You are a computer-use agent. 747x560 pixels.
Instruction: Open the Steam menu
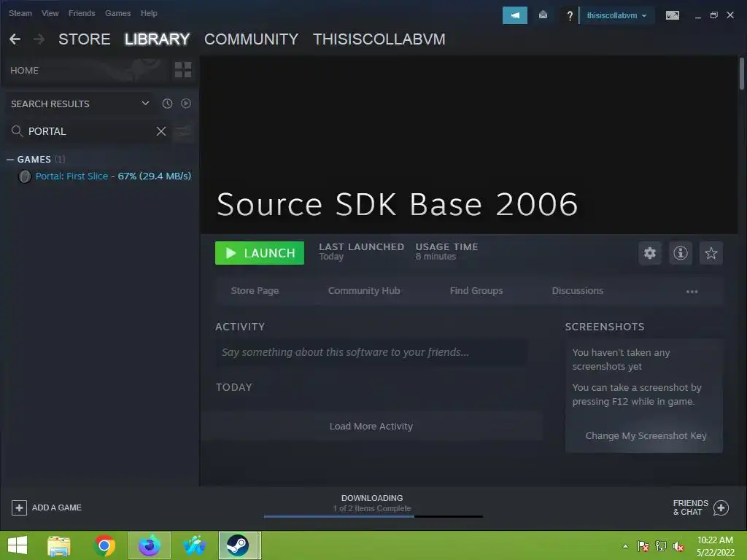pos(20,13)
